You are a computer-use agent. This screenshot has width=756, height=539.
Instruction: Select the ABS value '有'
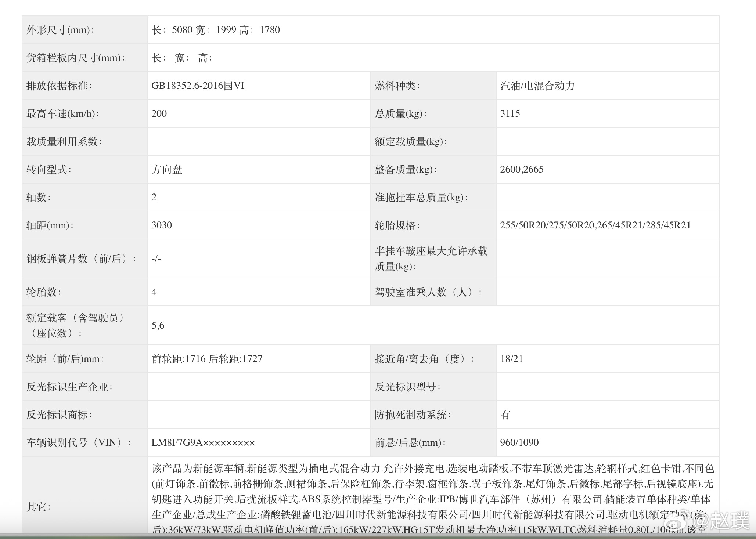[505, 415]
